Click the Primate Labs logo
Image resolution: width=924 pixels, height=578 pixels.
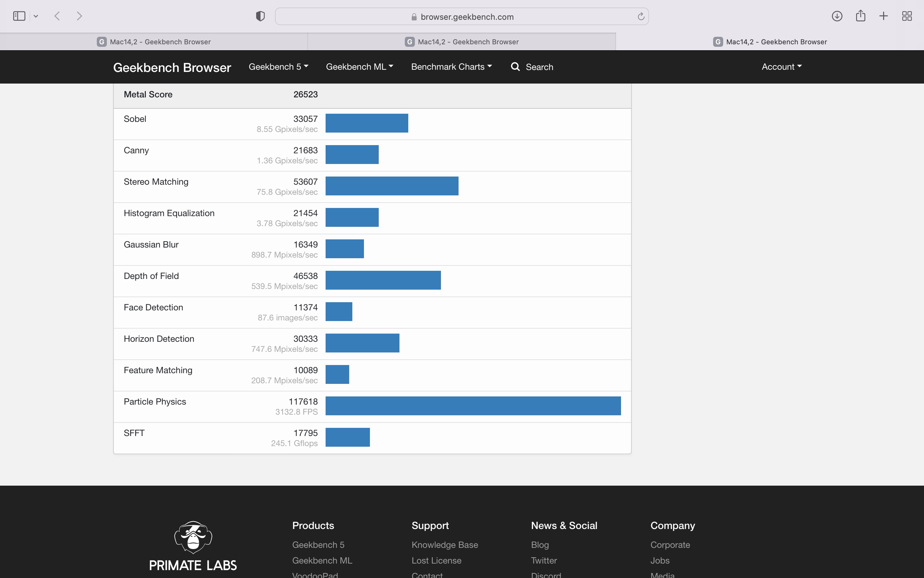coord(193,546)
